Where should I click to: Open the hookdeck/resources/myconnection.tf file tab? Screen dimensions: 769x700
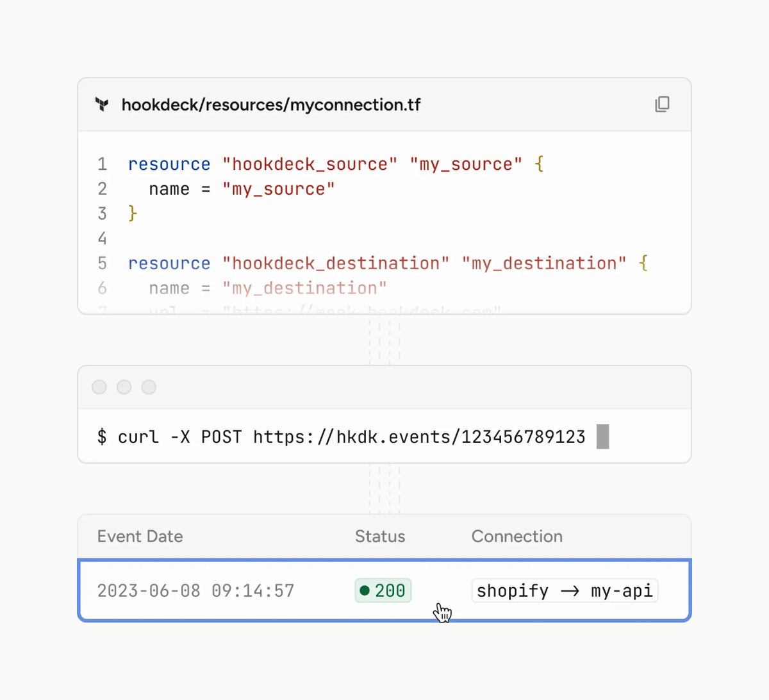click(x=271, y=104)
